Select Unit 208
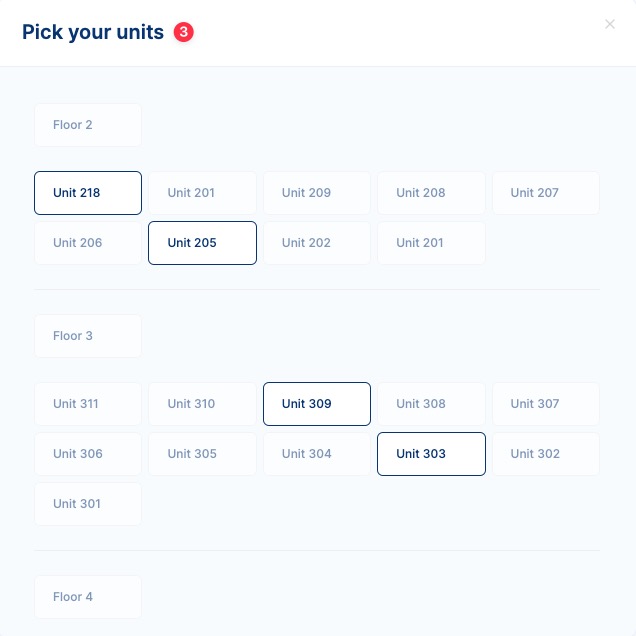The image size is (636, 636). point(431,193)
